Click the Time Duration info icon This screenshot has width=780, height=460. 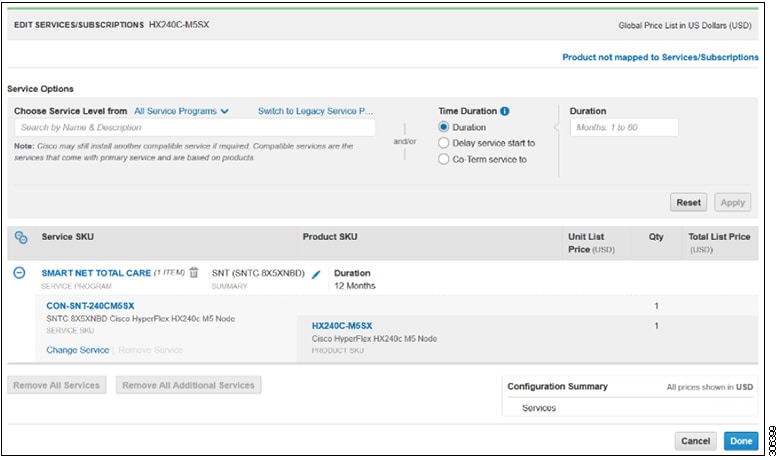pos(504,111)
